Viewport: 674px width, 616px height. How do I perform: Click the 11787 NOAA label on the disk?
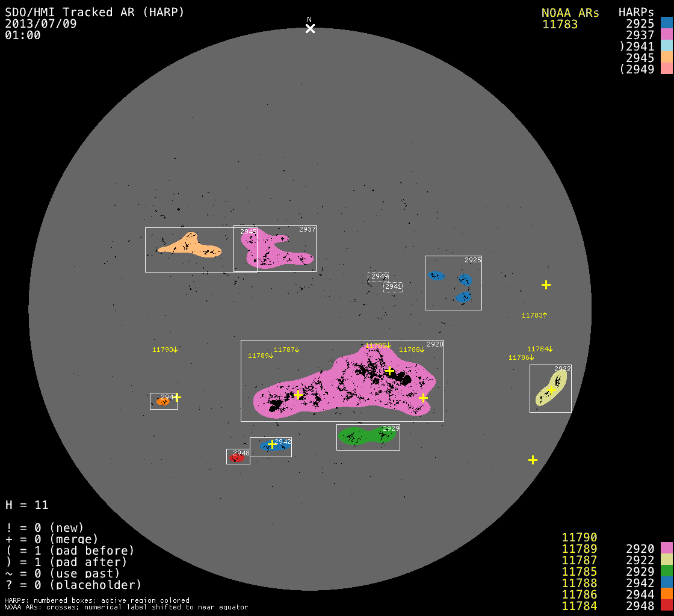tap(286, 350)
